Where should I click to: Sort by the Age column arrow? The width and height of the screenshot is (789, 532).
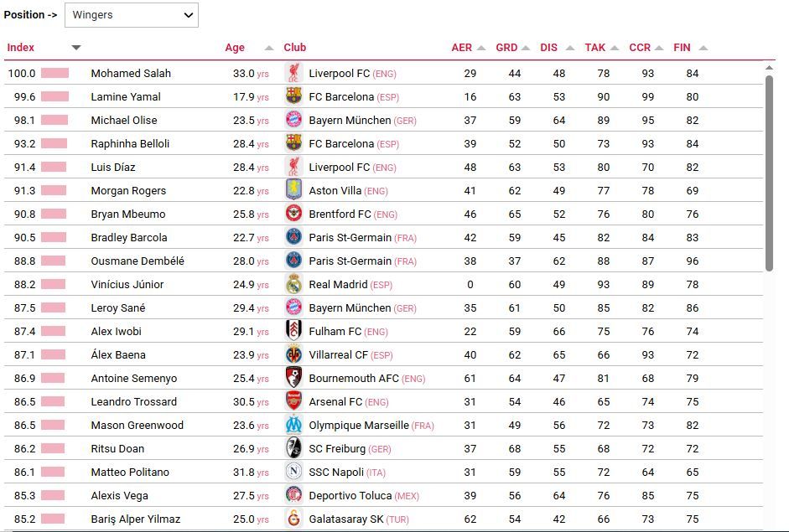pyautogui.click(x=269, y=48)
